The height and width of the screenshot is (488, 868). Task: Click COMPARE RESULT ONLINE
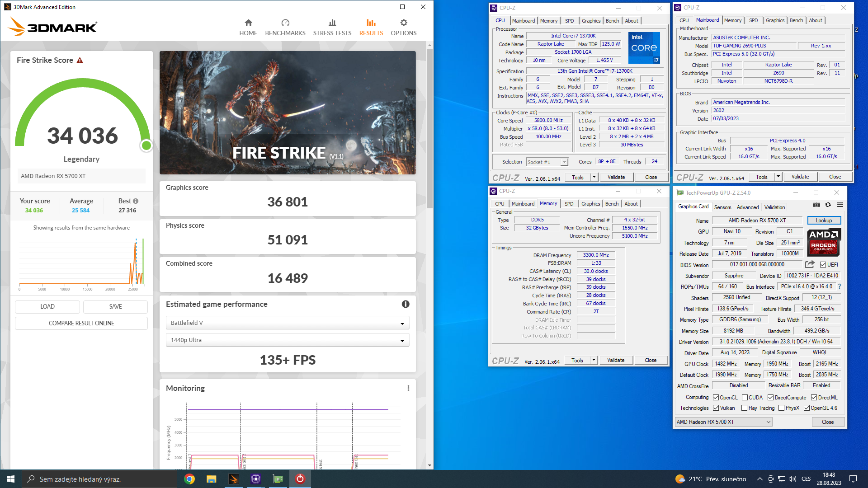coord(81,323)
